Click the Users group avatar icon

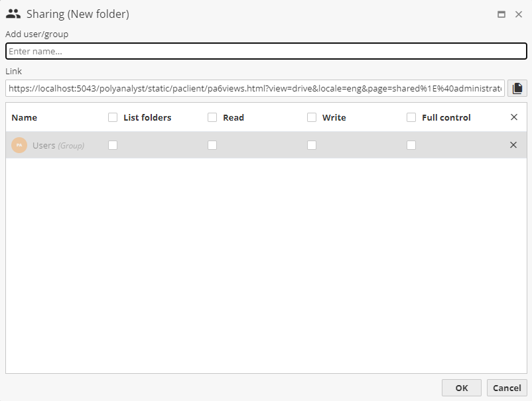pos(19,145)
